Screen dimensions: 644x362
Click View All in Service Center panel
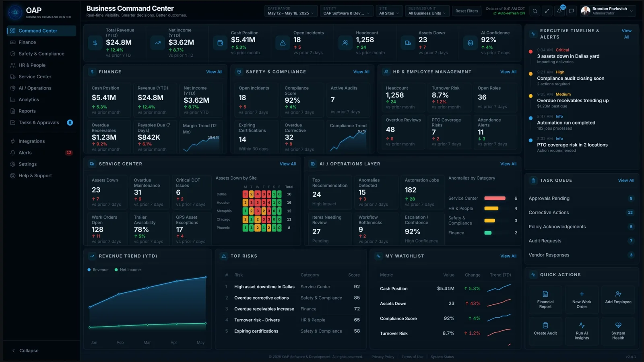(x=288, y=164)
